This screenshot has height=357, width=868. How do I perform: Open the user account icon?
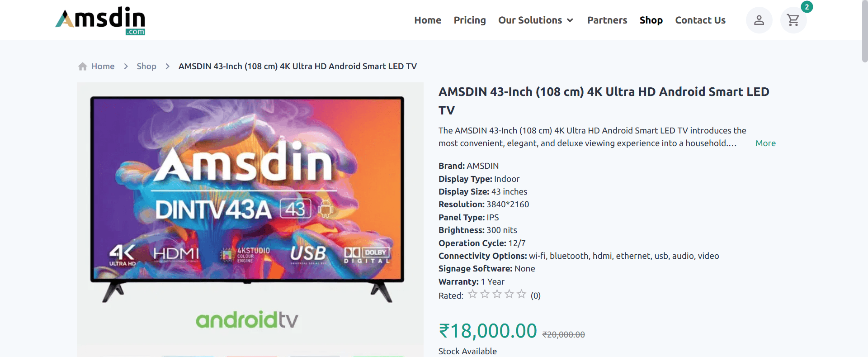(x=759, y=20)
